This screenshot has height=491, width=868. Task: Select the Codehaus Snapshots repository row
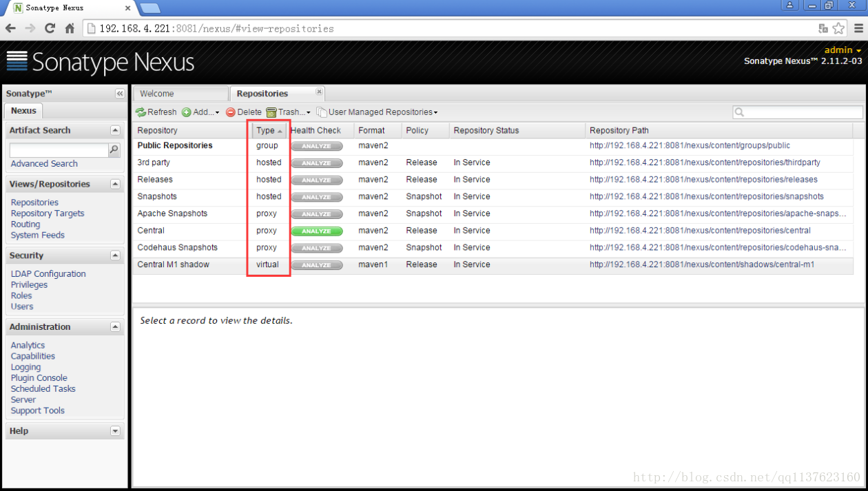point(493,248)
